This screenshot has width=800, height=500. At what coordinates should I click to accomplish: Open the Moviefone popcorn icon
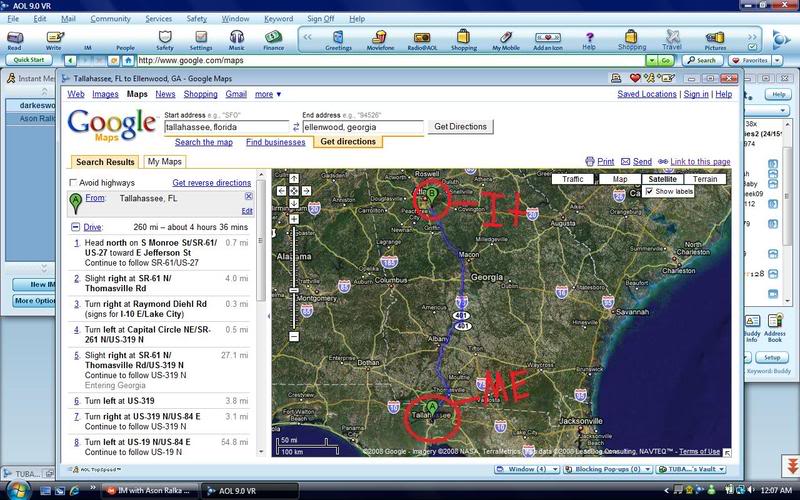coord(380,40)
